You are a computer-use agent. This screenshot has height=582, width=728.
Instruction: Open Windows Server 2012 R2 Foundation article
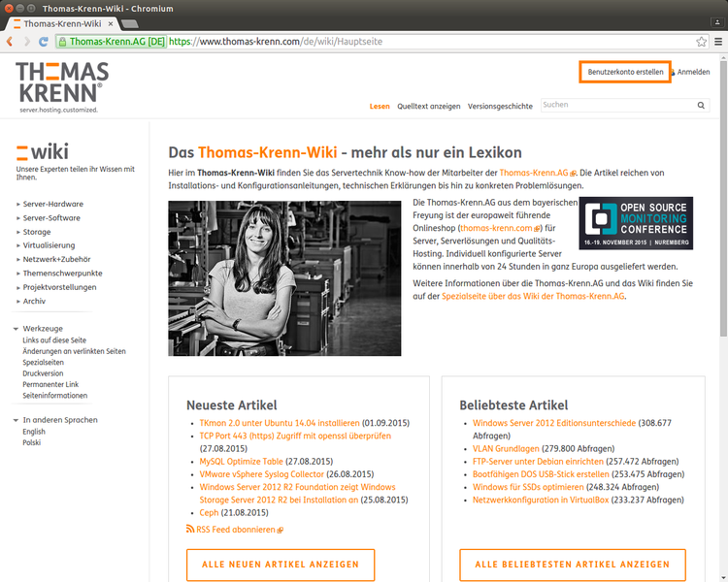297,494
